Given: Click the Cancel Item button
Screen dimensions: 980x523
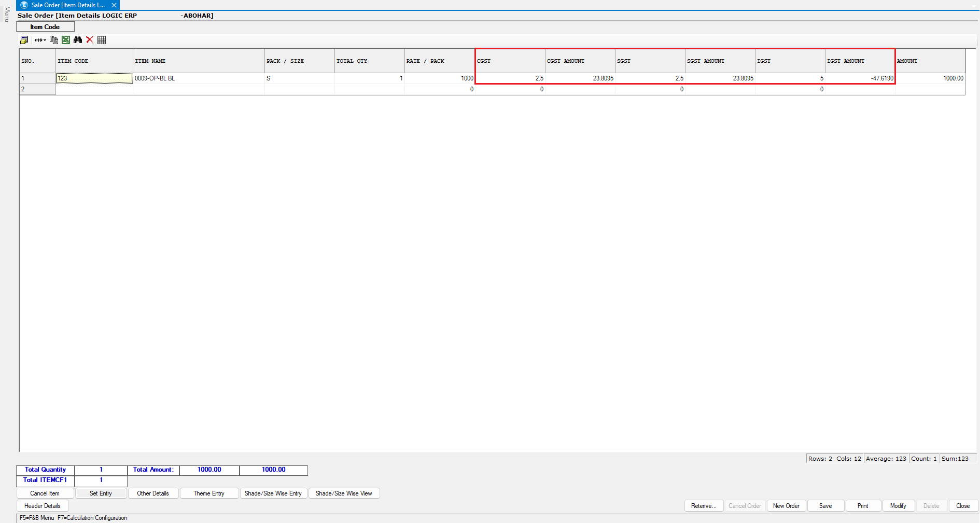Looking at the screenshot, I should (x=45, y=493).
